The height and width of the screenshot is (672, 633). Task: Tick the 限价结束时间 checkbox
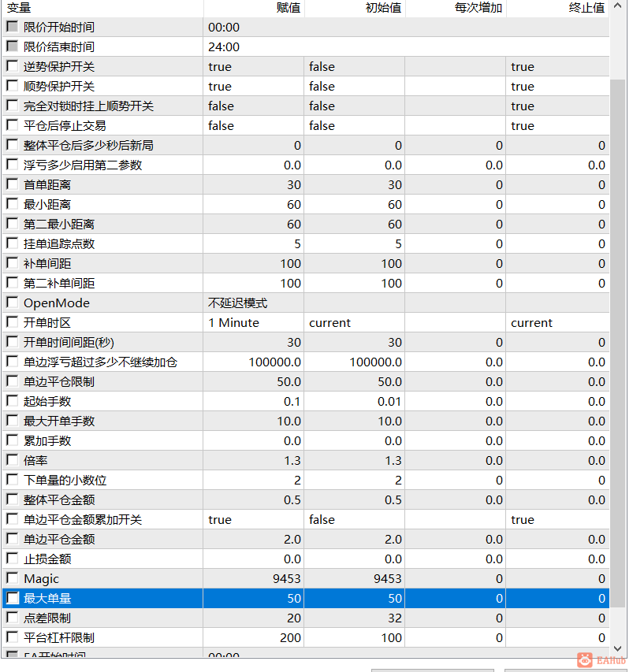[x=13, y=46]
